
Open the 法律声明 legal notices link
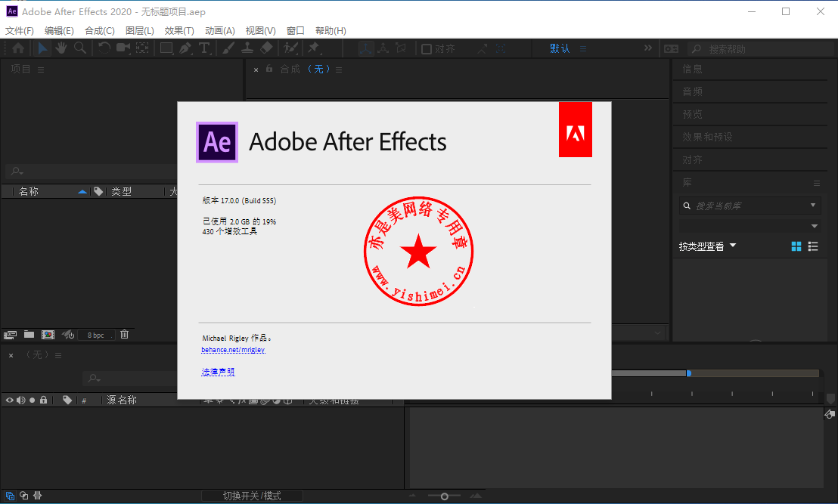point(218,372)
